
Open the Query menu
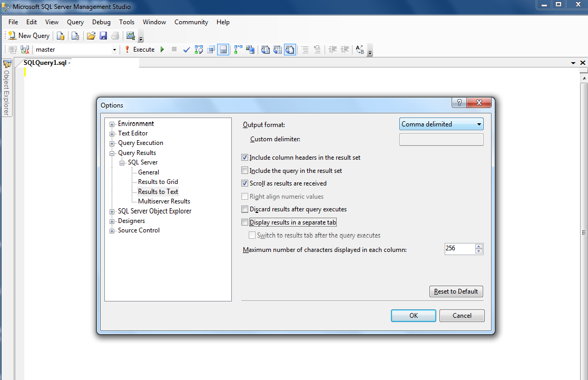point(75,22)
